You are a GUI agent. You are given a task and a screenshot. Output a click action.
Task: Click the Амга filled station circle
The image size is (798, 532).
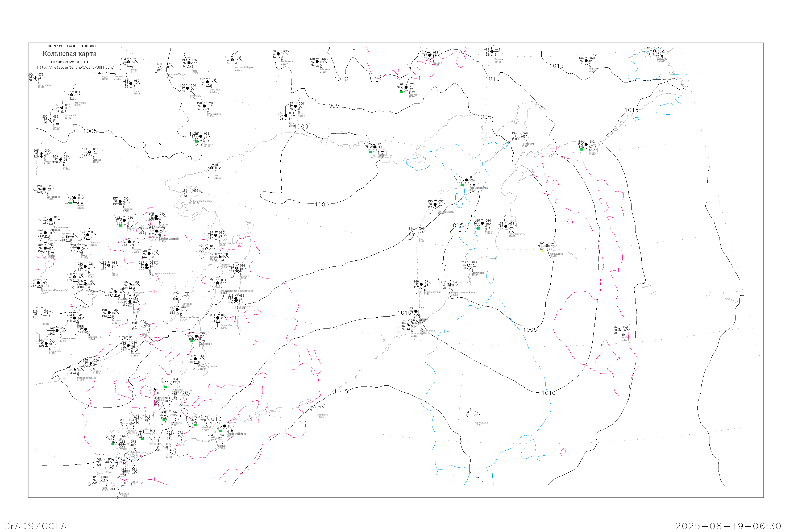pyautogui.click(x=189, y=63)
